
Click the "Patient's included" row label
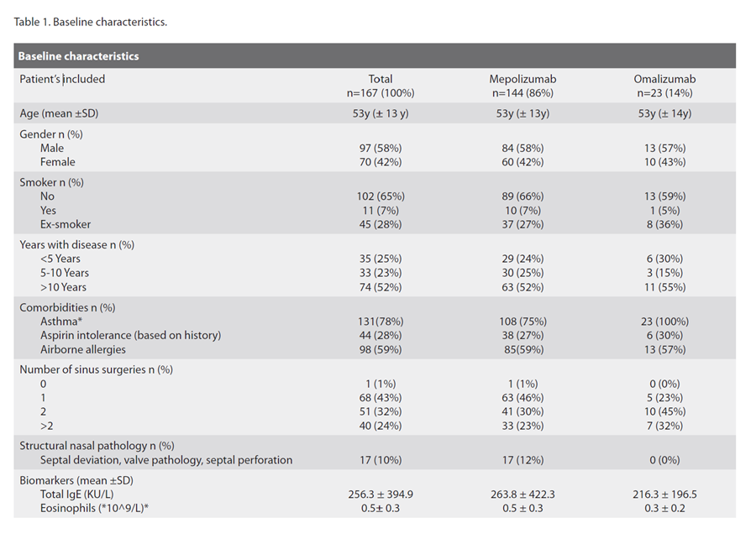(x=62, y=80)
